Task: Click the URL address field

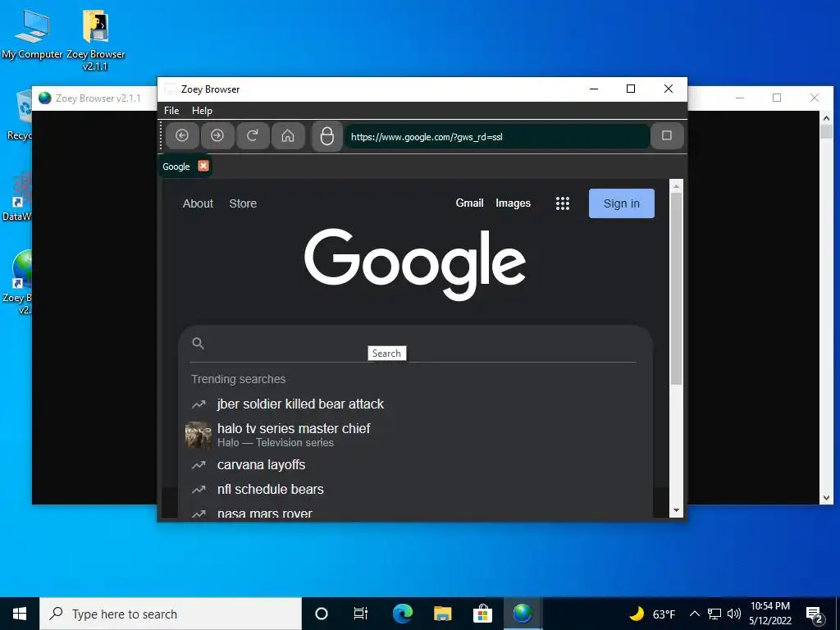Action: pyautogui.click(x=496, y=137)
